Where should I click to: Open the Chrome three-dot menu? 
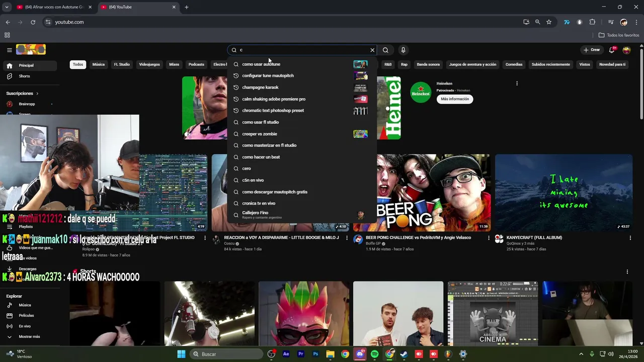[x=636, y=22]
